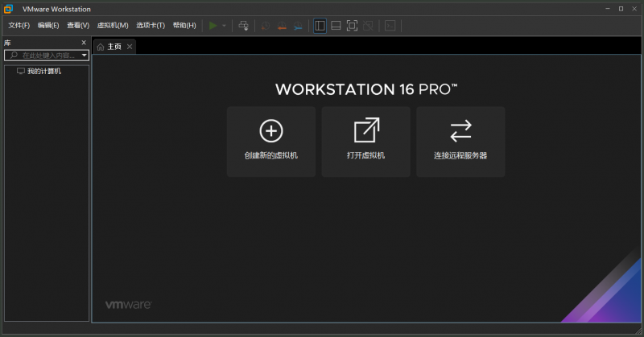Close the library panel with X

84,43
